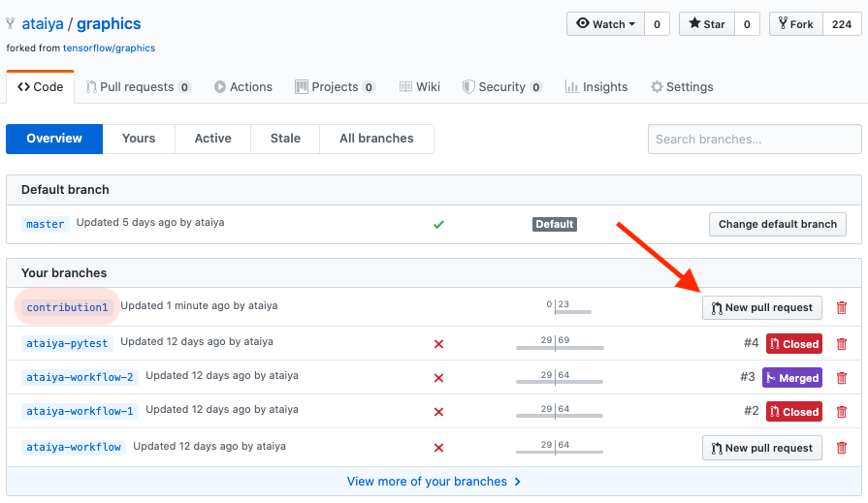Switch to the Actions tab
Image resolution: width=868 pixels, height=503 pixels.
(243, 87)
